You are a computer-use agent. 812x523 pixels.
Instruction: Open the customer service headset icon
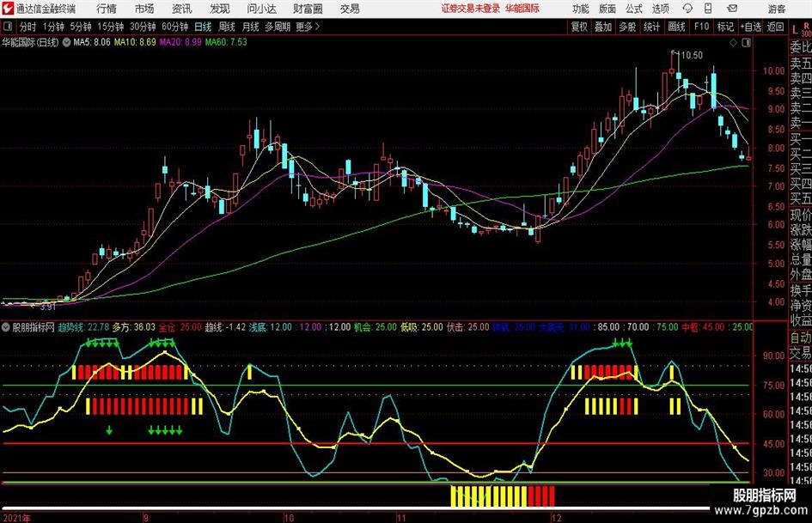687,9
